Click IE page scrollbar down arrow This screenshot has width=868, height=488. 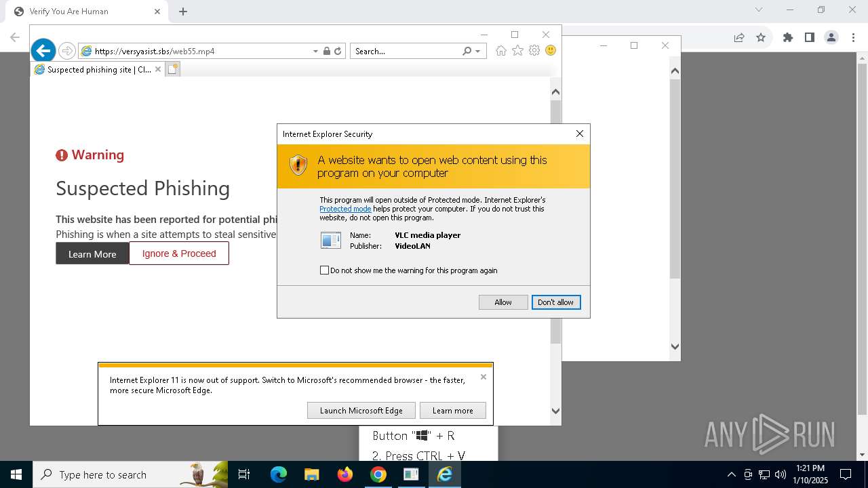coord(555,411)
